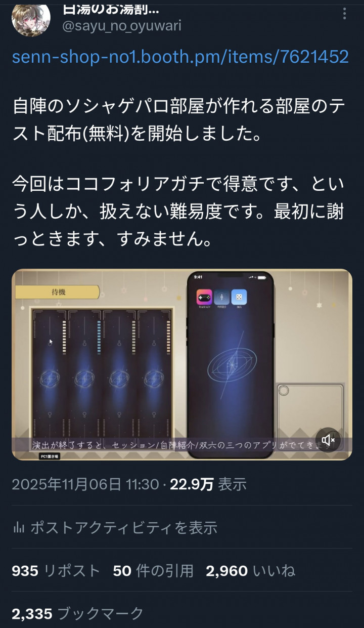The image size is (364, 628).
Task: Show the 2,960 likes list
Action: coord(250,571)
